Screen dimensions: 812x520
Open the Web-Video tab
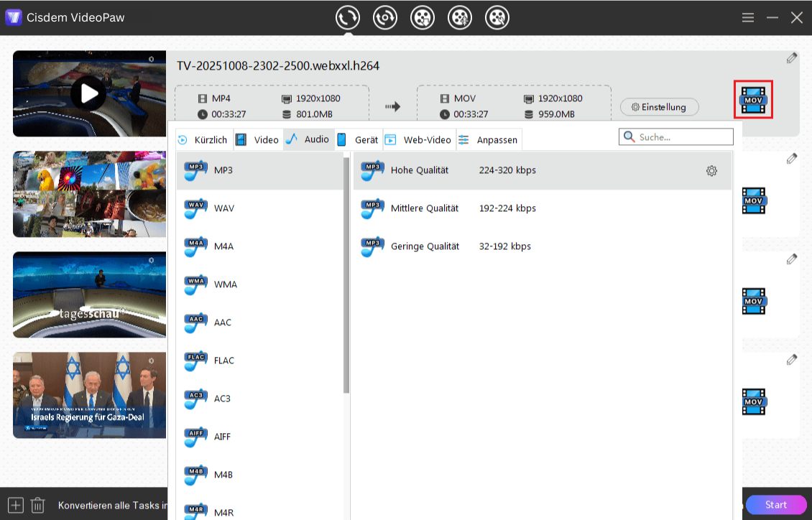(419, 140)
